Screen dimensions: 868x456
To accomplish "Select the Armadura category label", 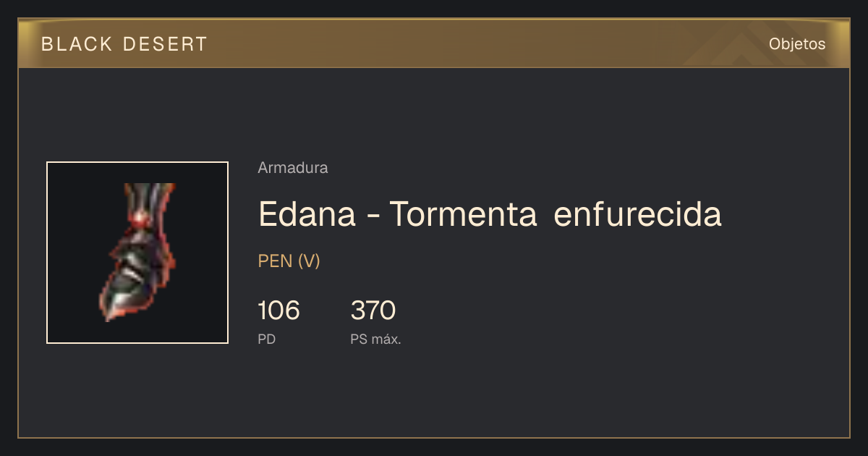I will (293, 168).
